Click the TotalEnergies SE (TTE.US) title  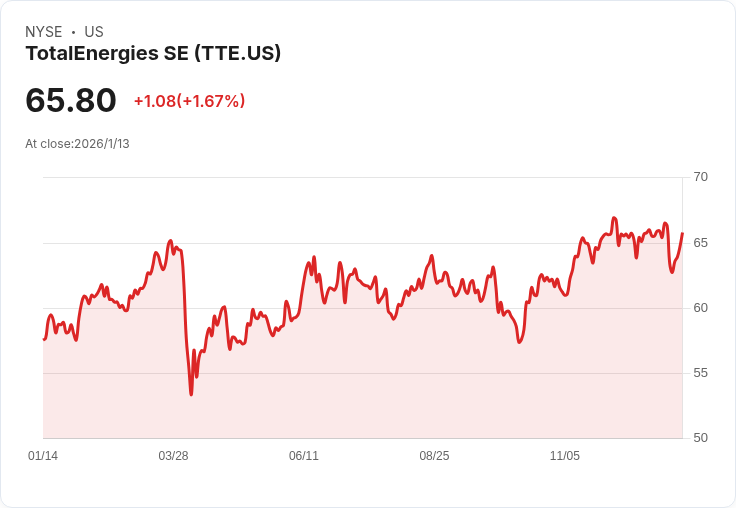153,53
